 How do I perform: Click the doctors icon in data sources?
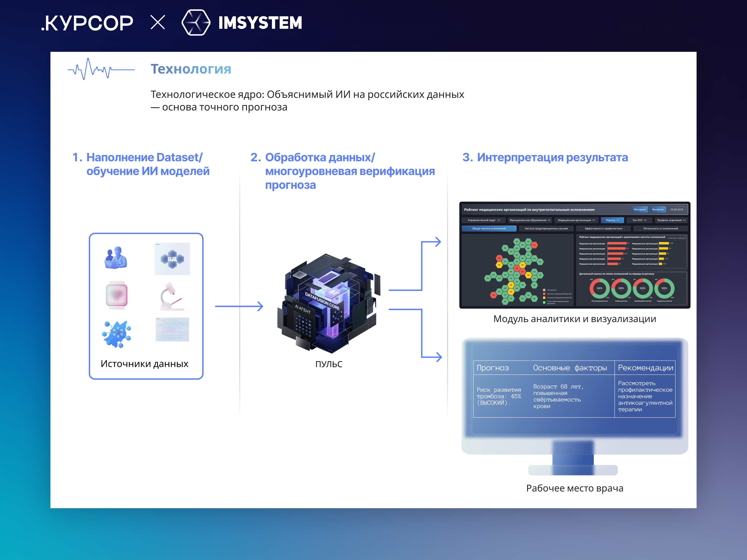(x=116, y=258)
